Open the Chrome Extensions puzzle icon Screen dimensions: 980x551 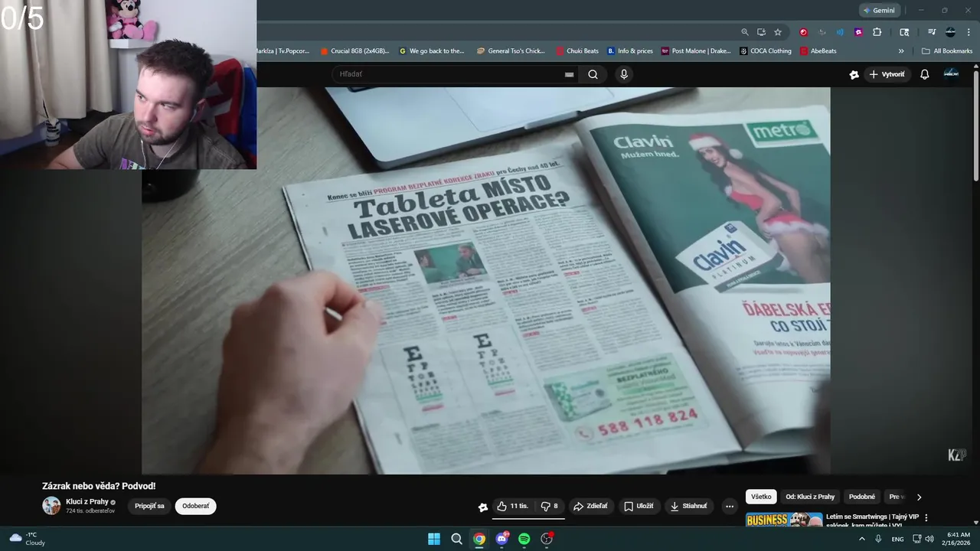point(877,32)
